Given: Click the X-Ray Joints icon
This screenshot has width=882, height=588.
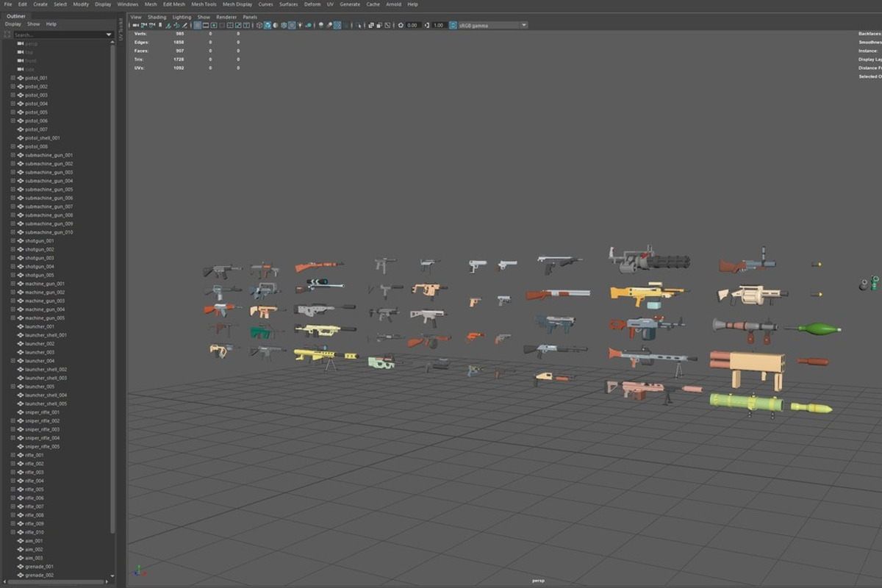Looking at the screenshot, I should click(387, 25).
